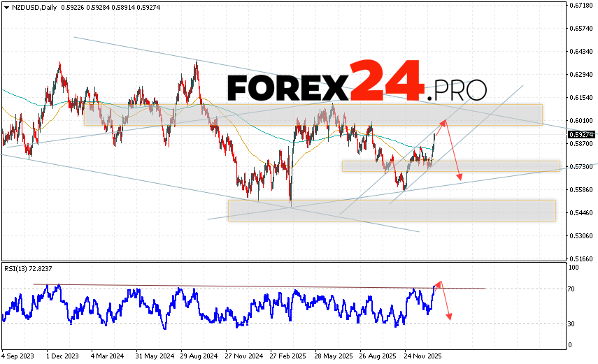
Task: Click the FOREX24.PRO logo watermark
Action: tap(357, 84)
